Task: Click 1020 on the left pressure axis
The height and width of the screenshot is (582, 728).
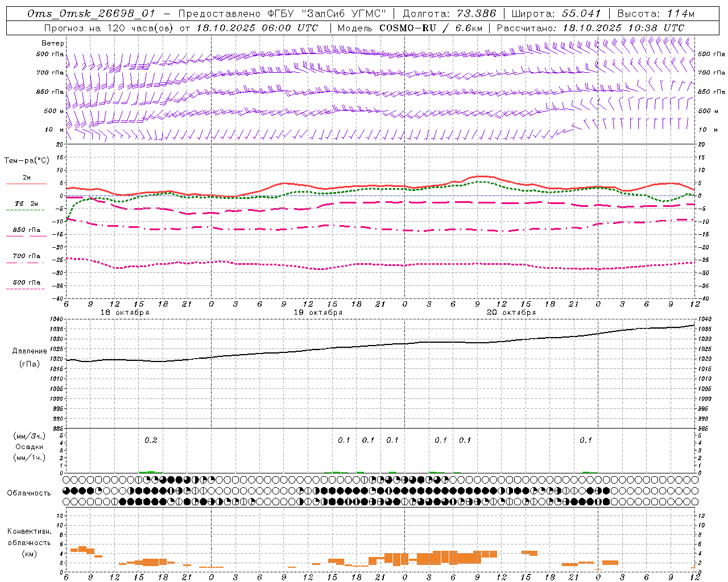Action: [x=57, y=359]
